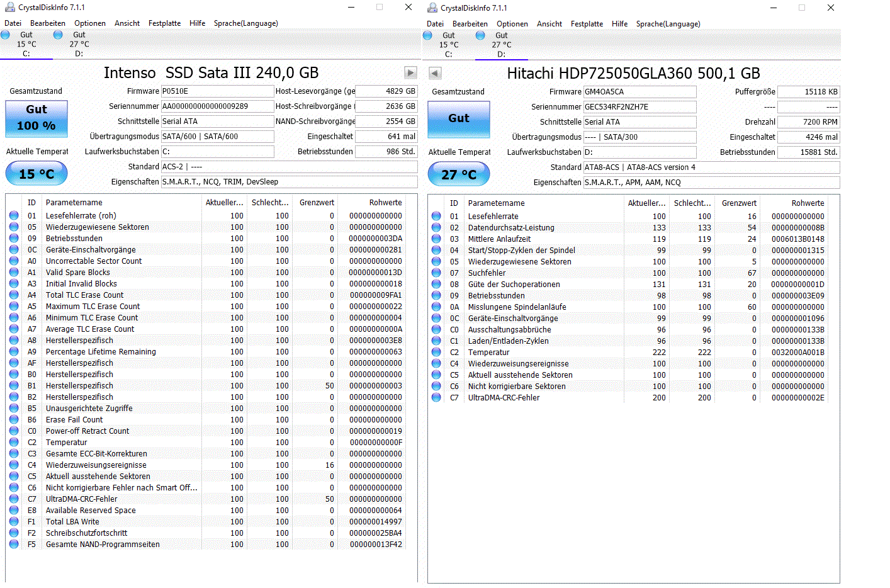Click Puffergröße value 15118 KB

click(x=808, y=92)
